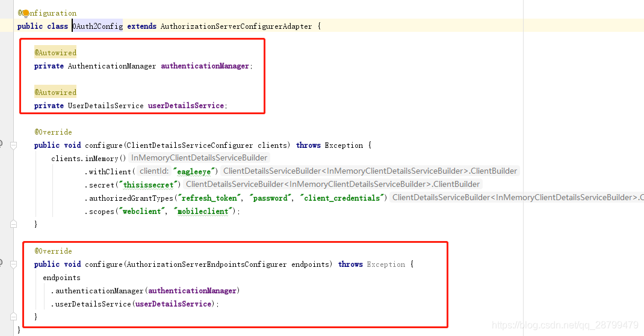Click @Autowired above the authenticationManager field

pyautogui.click(x=55, y=52)
